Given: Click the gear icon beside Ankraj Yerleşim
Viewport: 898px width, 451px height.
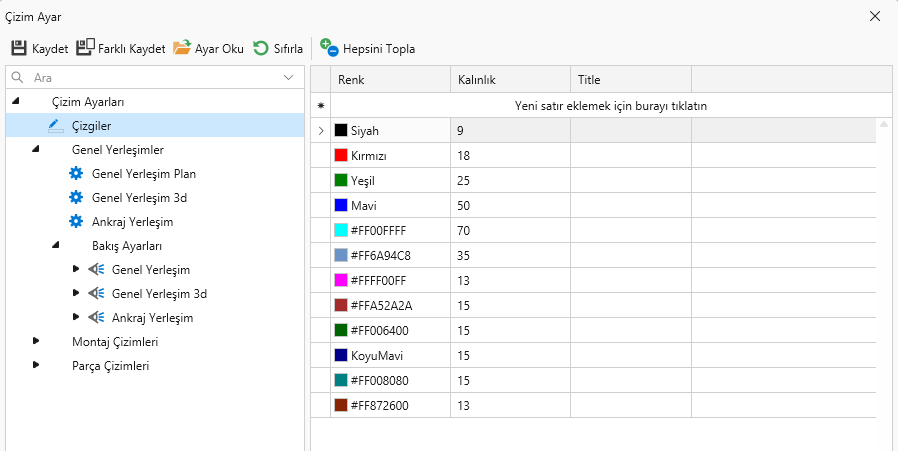Looking at the screenshot, I should pyautogui.click(x=76, y=222).
